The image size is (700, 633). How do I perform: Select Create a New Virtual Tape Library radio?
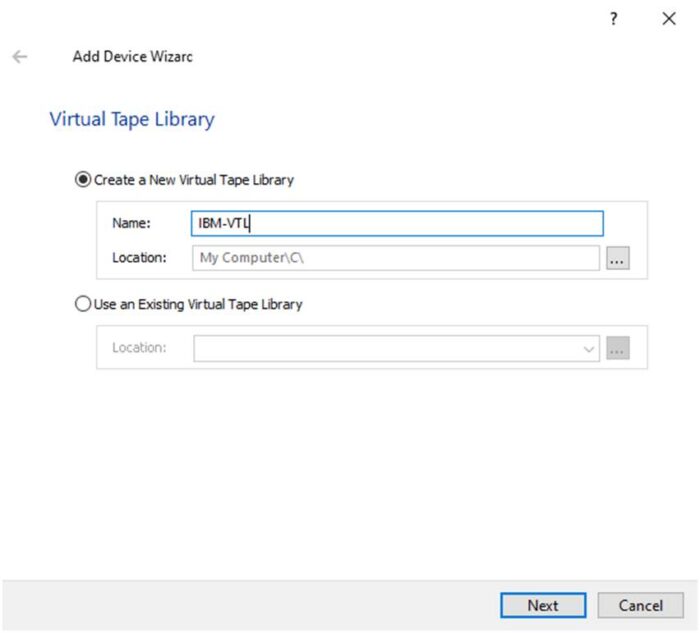click(x=83, y=180)
